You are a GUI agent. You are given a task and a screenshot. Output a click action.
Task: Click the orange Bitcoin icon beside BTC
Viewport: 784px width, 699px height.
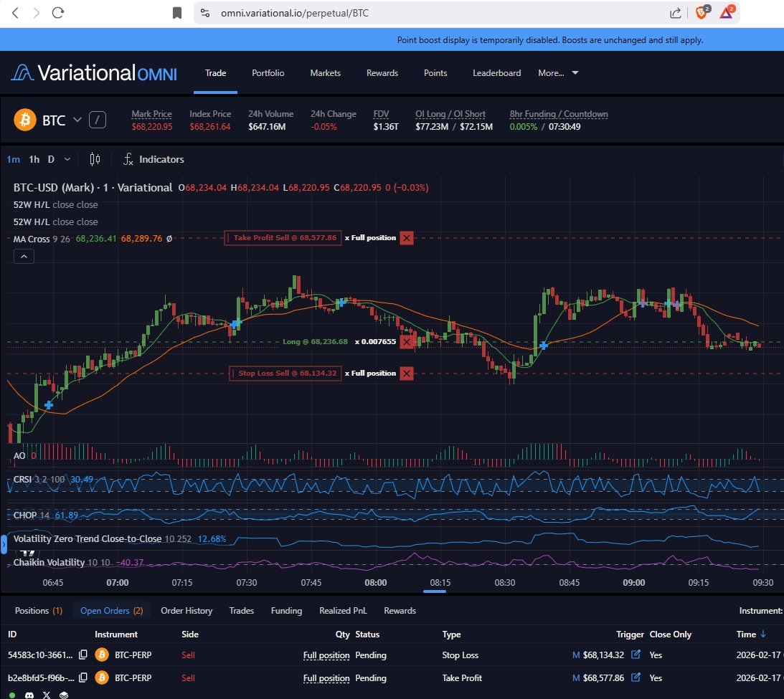coord(25,120)
